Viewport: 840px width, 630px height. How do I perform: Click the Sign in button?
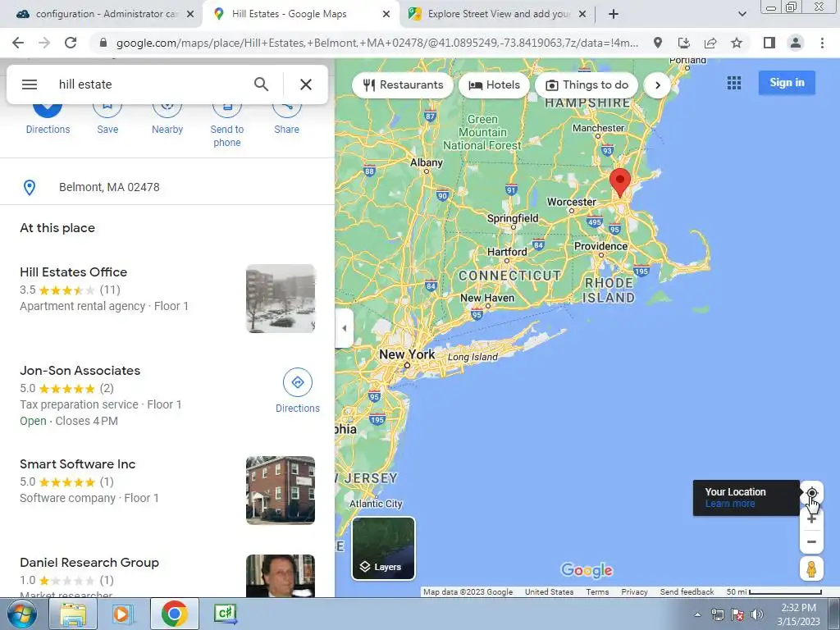pos(787,83)
